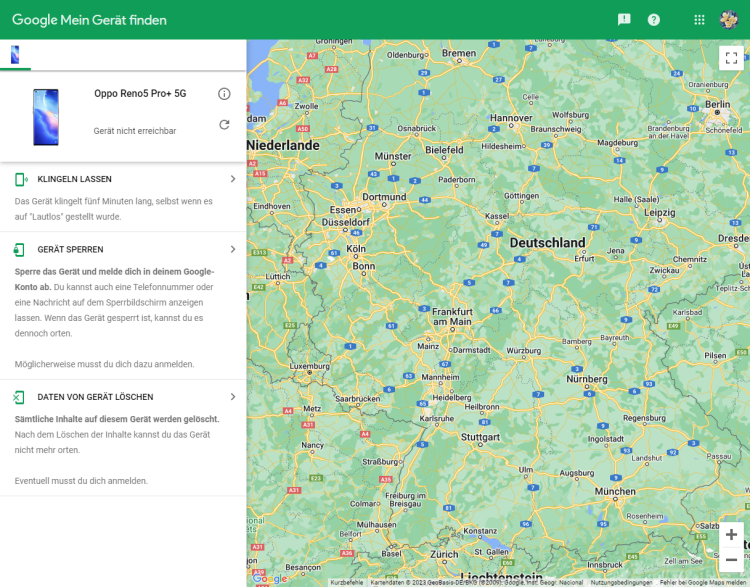This screenshot has height=587, width=750.
Task: Click Düsseldorf on the map
Action: coord(345,222)
